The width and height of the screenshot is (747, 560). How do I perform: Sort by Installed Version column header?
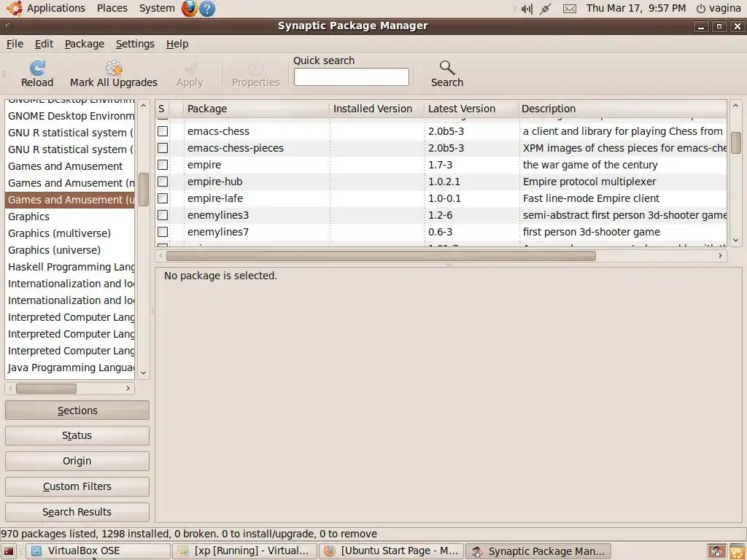[377, 109]
